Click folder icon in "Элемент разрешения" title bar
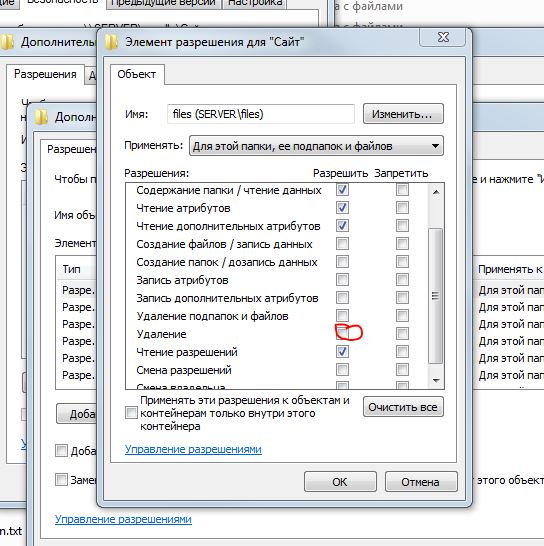Viewport: 544px width, 546px height. tap(111, 42)
